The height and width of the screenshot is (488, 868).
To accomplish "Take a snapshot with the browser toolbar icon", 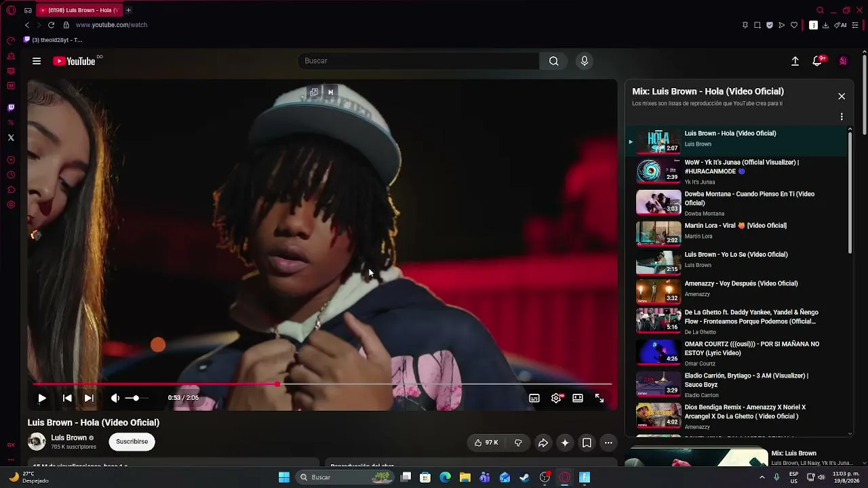I will click(757, 25).
